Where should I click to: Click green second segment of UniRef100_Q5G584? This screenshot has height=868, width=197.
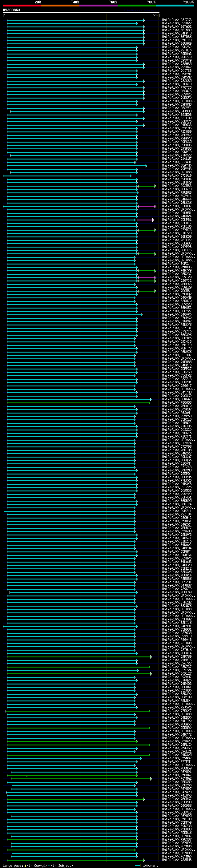click(147, 291)
